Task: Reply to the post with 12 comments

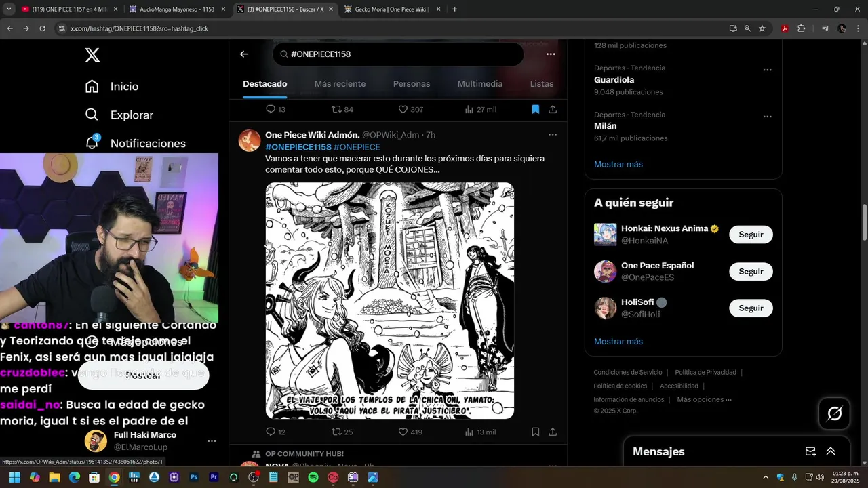Action: pyautogui.click(x=275, y=432)
